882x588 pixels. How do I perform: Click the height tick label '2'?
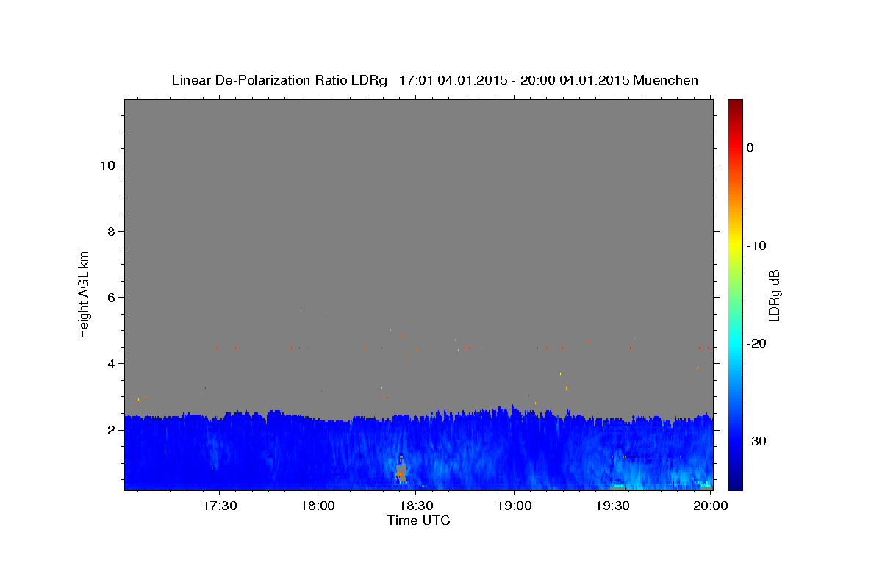click(x=110, y=430)
